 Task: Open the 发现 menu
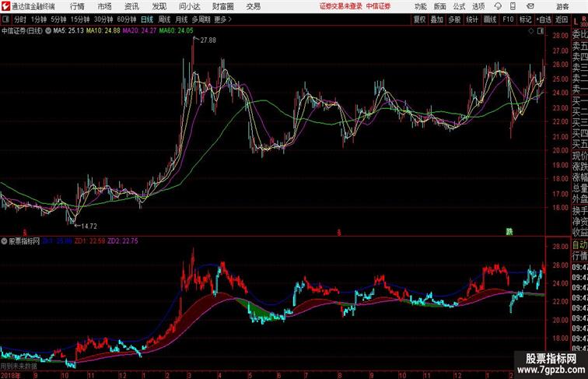point(159,6)
